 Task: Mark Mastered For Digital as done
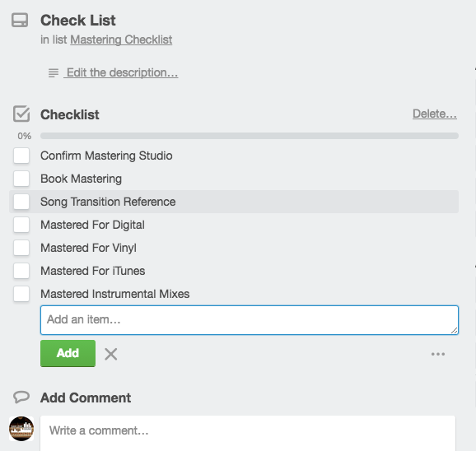[21, 225]
